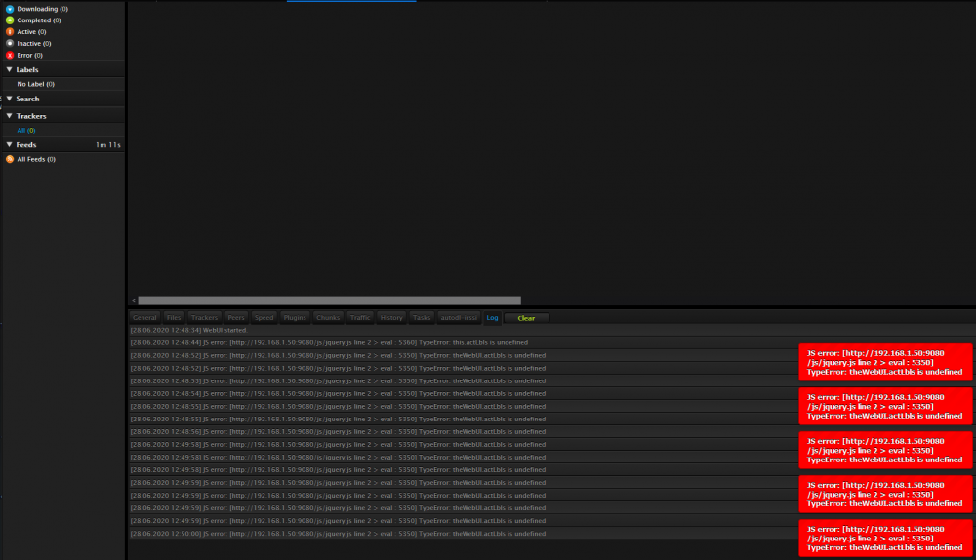Filter by Downloading (0)
This screenshot has width=976, height=560.
(x=42, y=9)
